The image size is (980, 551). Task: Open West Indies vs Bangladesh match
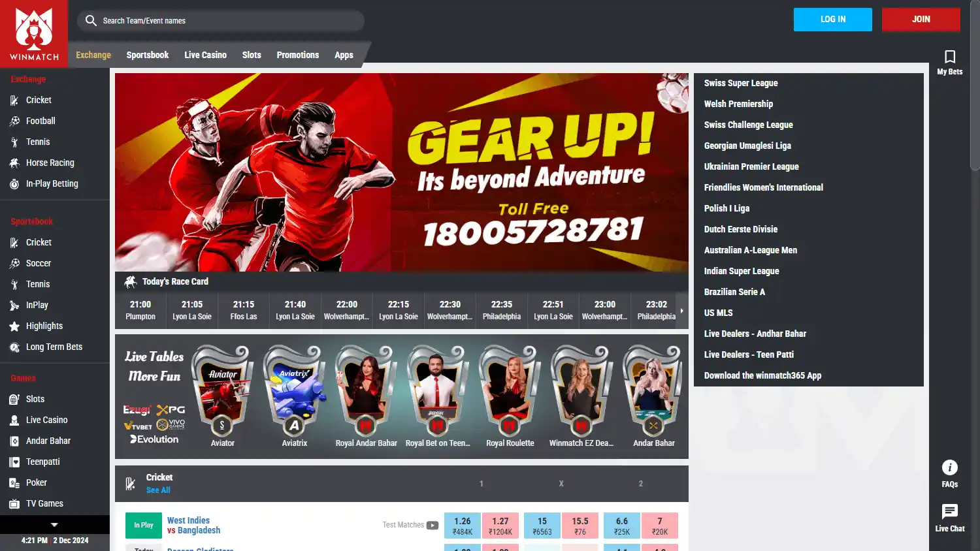[193, 526]
